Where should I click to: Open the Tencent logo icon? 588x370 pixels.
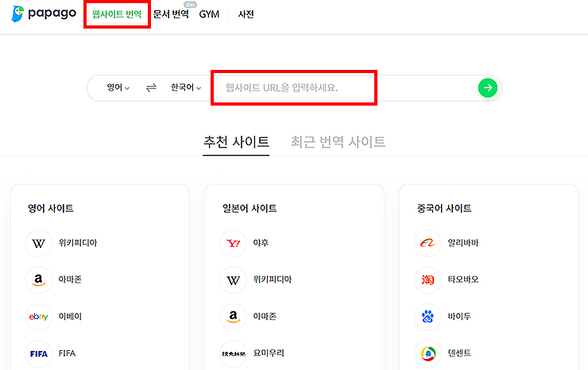pyautogui.click(x=427, y=353)
